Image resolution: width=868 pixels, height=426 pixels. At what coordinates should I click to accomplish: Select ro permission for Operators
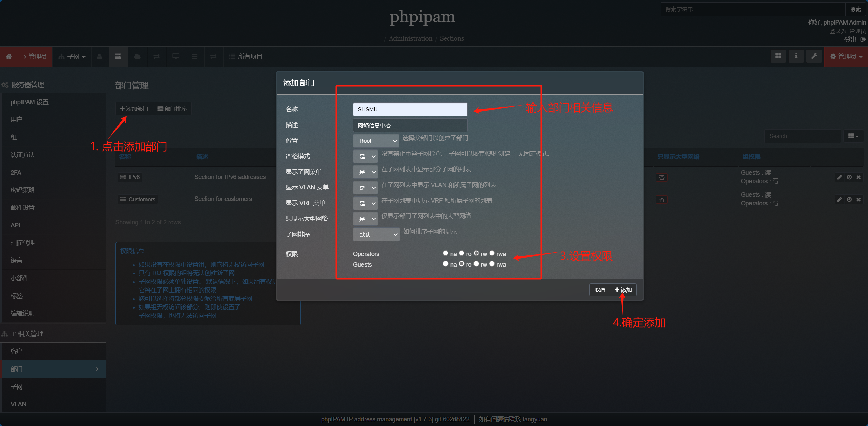462,253
